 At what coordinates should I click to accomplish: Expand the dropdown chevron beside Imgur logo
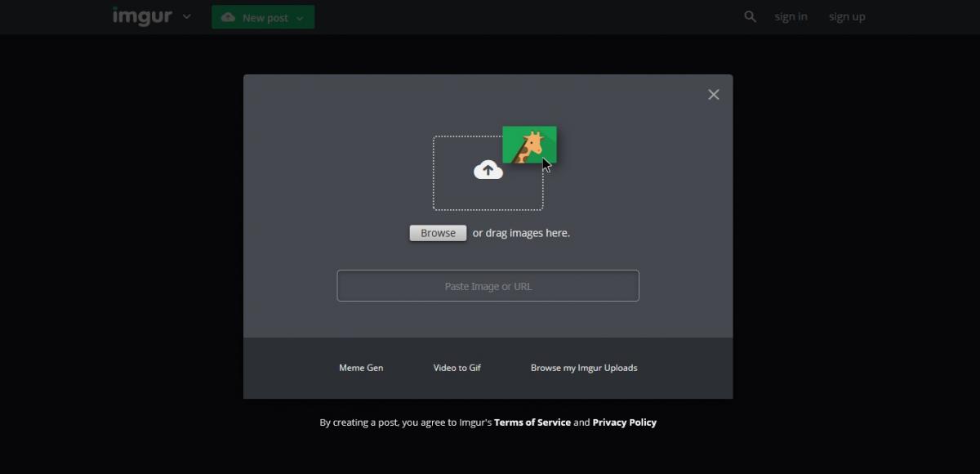[187, 16]
